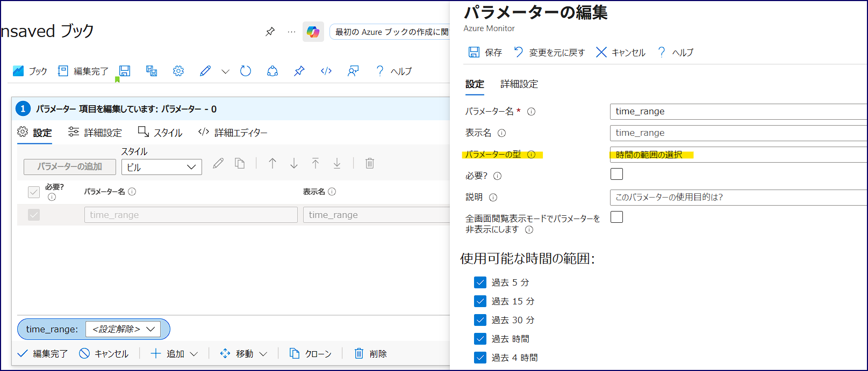The width and height of the screenshot is (868, 371).
Task: Save the workbook with the floppy disk icon
Action: 125,71
